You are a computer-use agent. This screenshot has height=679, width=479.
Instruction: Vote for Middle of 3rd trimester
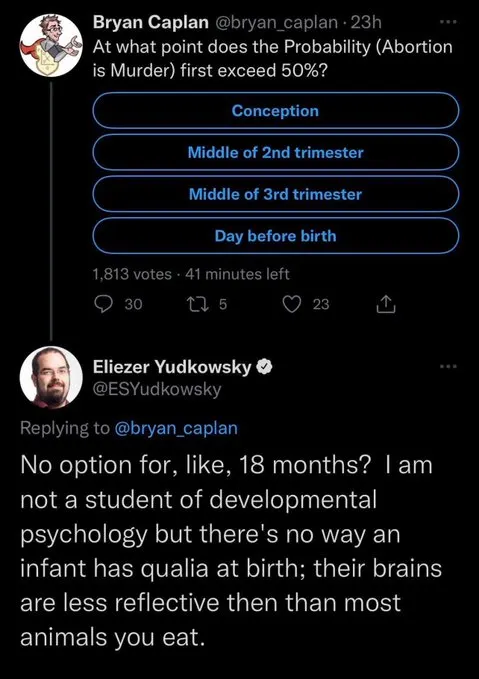[275, 194]
